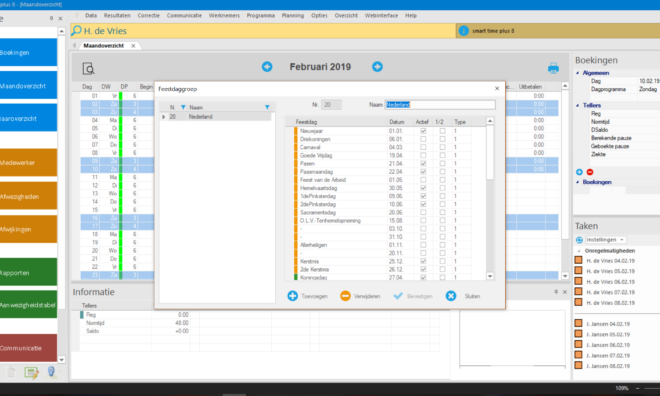660x396 pixels.
Task: Open task H. de Vries 06.02.19
Action: (x=610, y=282)
